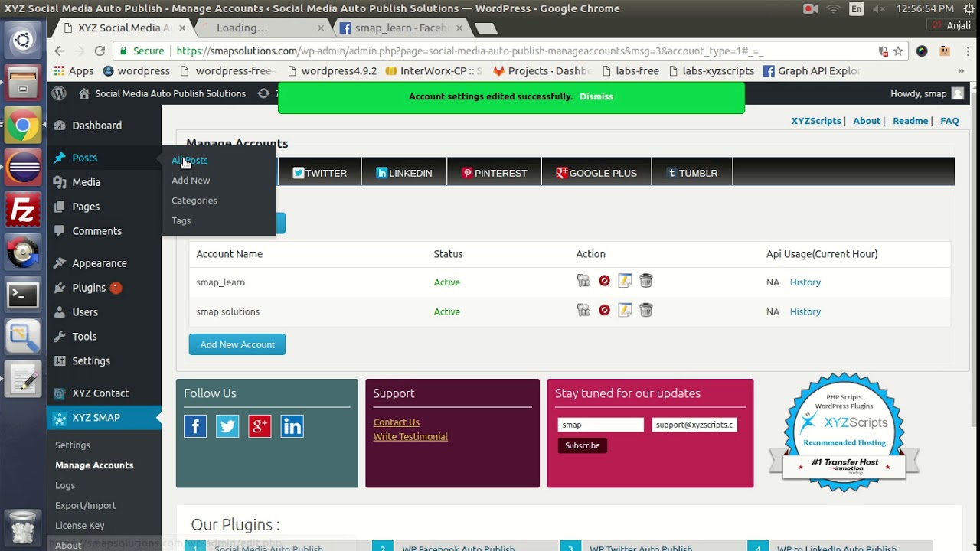
Task: Choose Add New in Posts submenu
Action: (191, 180)
